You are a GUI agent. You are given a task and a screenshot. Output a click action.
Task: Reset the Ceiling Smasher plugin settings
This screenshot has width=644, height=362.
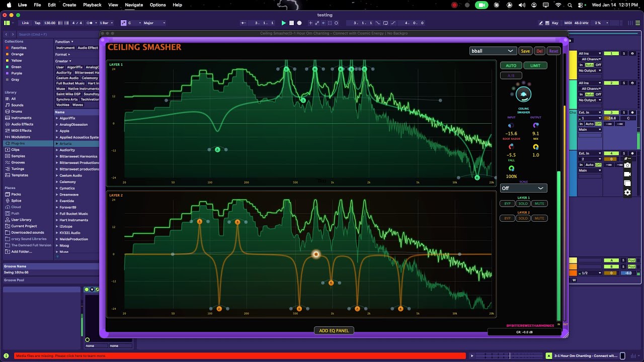coord(553,51)
